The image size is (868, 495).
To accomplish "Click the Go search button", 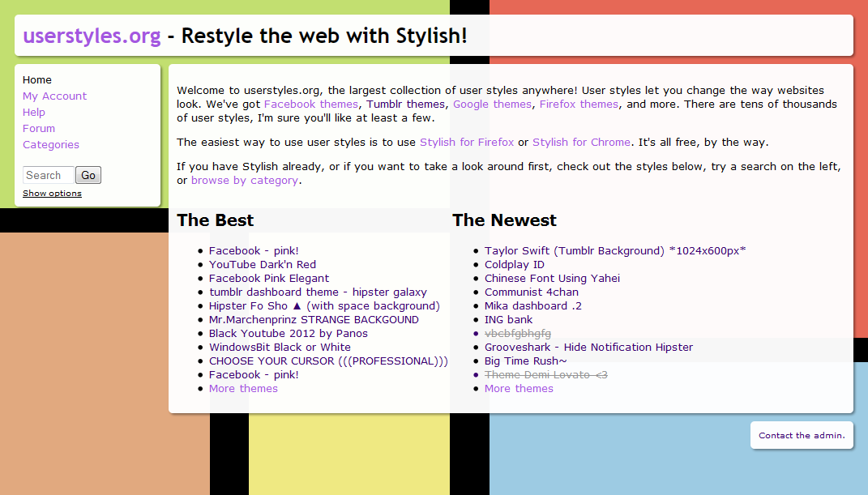I will point(88,175).
